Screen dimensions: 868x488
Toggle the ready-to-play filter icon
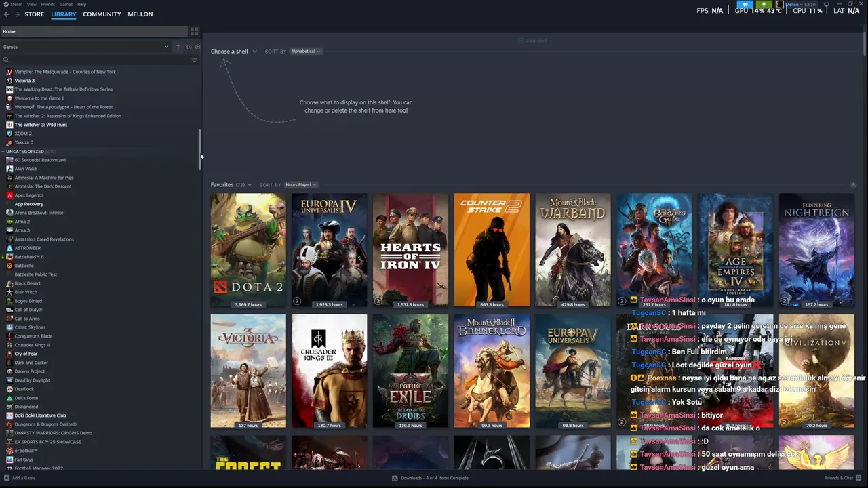[197, 47]
